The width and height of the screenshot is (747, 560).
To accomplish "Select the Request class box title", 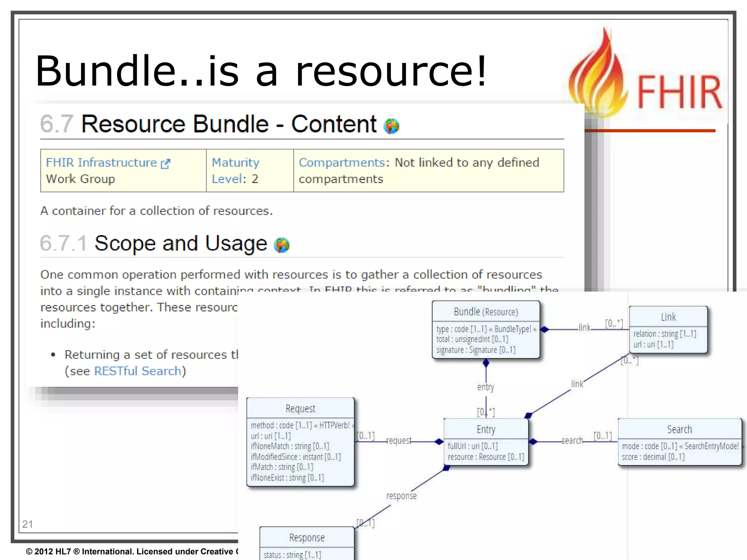I will [300, 408].
